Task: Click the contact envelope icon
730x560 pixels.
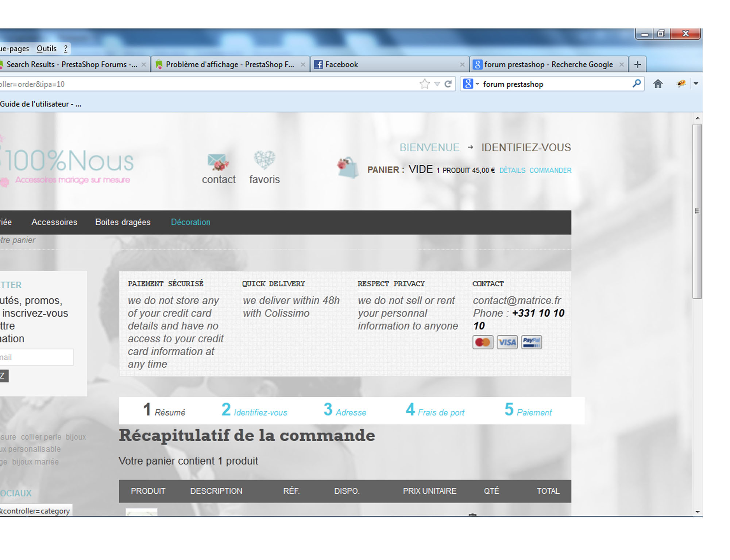Action: 218,162
